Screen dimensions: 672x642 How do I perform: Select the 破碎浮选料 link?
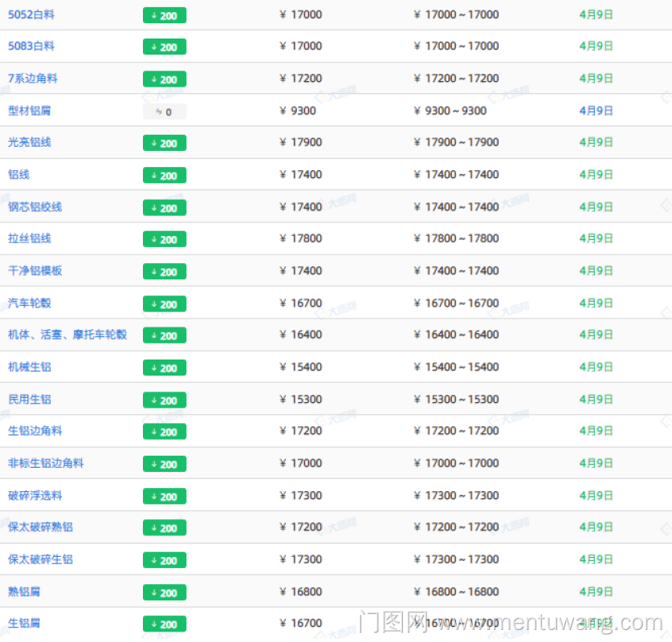(x=35, y=496)
